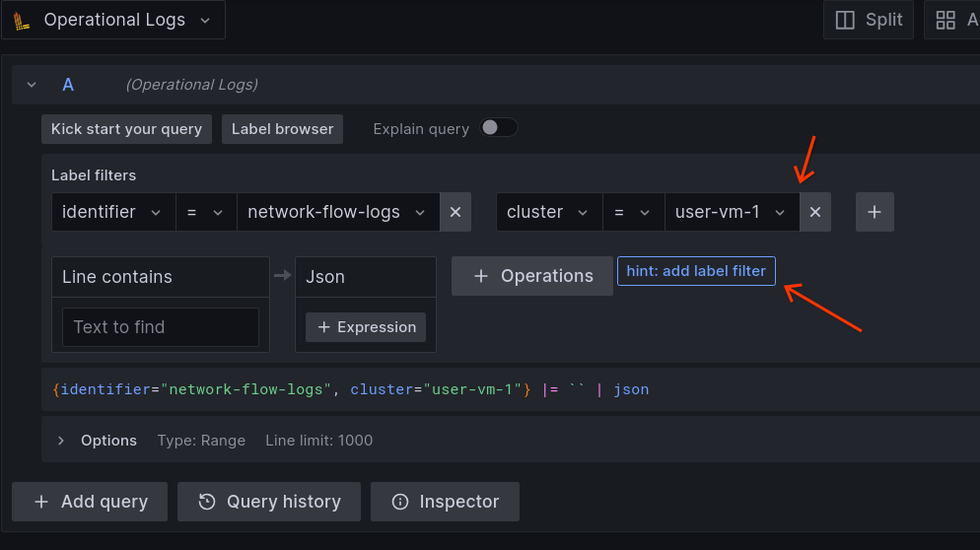The width and height of the screenshot is (980, 550).
Task: Open the identifier label name dropdown
Action: coord(112,212)
